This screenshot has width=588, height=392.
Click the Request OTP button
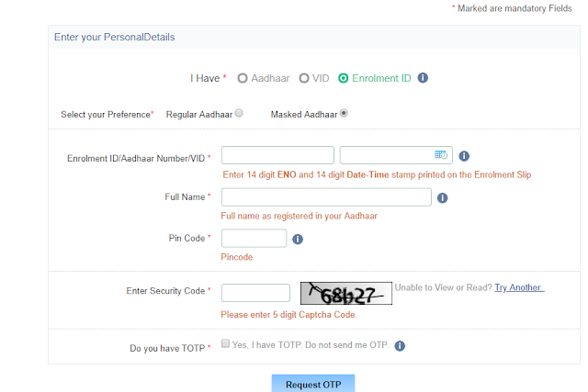click(313, 384)
